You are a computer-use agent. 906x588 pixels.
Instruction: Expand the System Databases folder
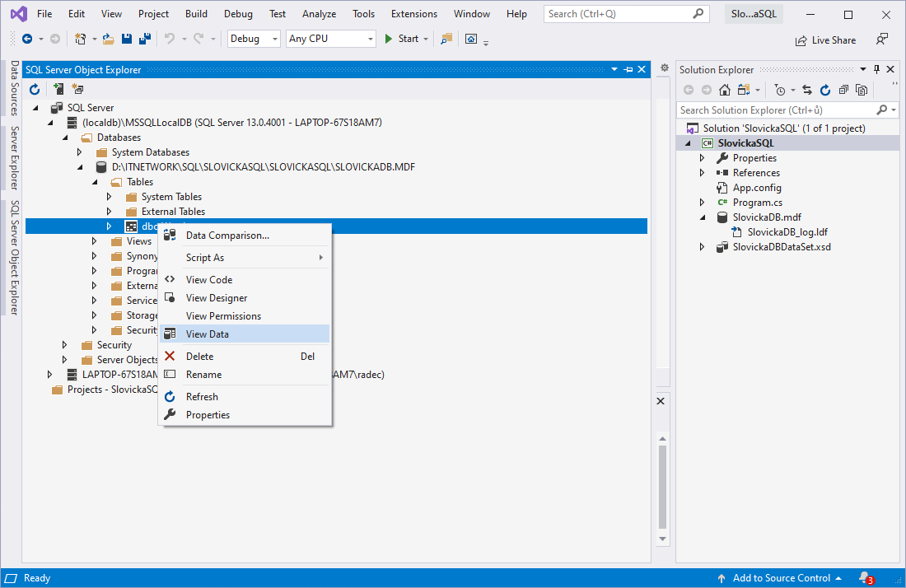(x=80, y=152)
